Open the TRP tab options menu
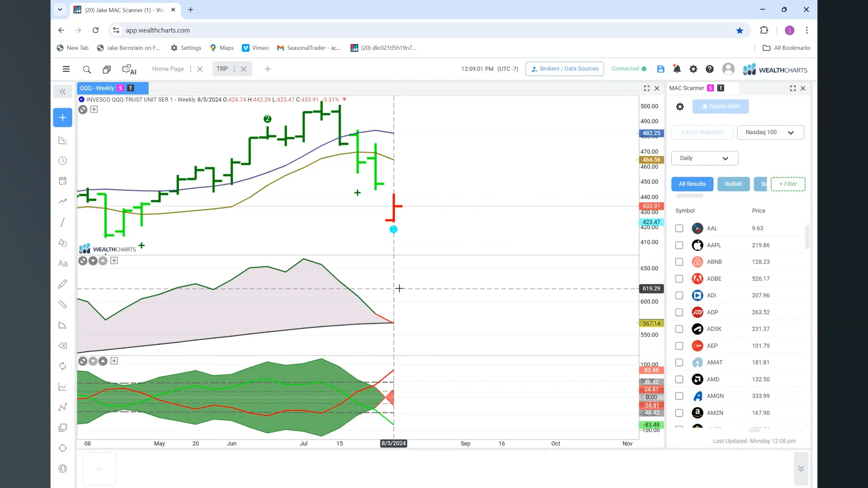The image size is (868, 488). click(234, 69)
